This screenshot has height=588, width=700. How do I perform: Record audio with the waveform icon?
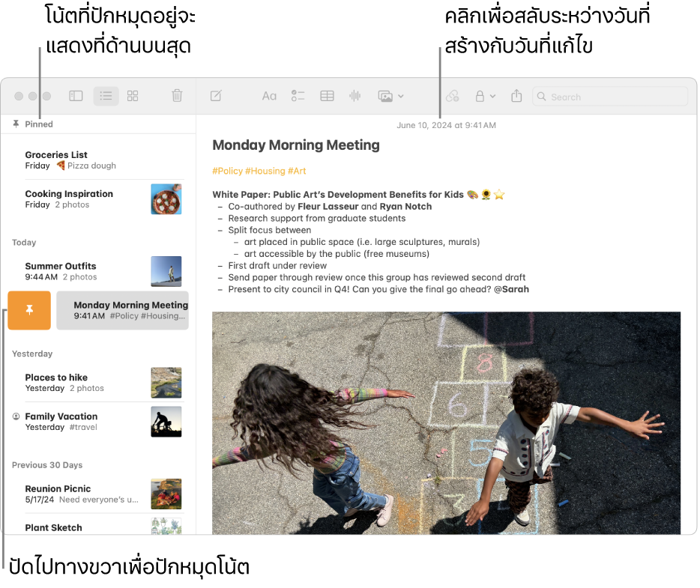click(x=355, y=96)
